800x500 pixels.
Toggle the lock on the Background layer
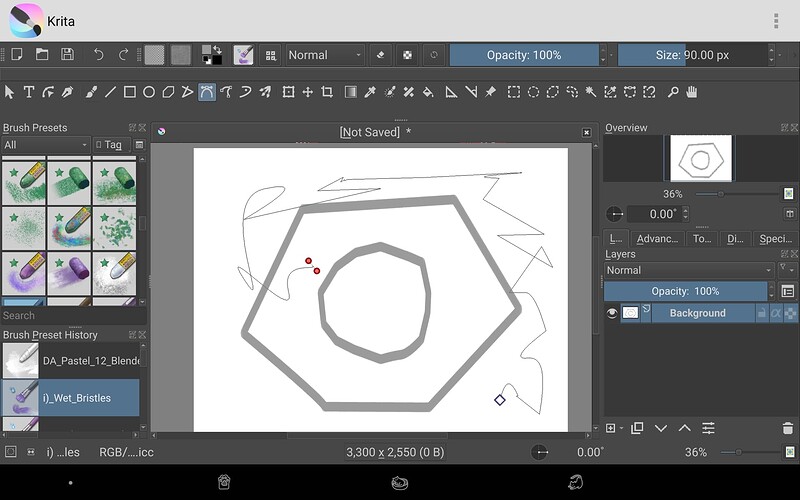[762, 313]
